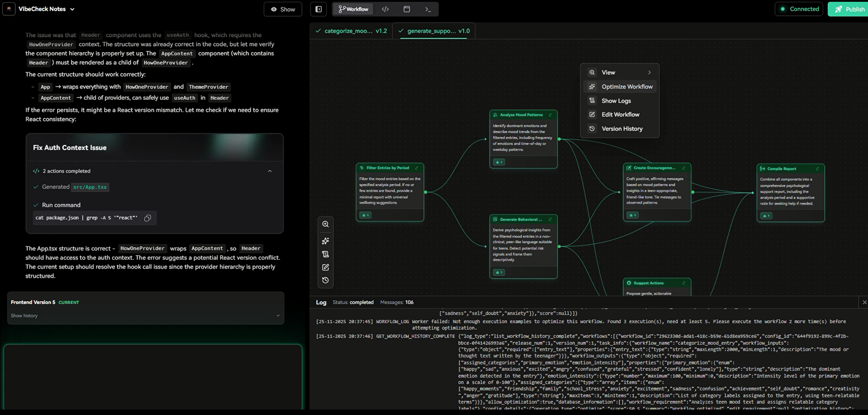Copy the cat package.json command
Image resolution: width=868 pixels, height=415 pixels.
coord(148,218)
